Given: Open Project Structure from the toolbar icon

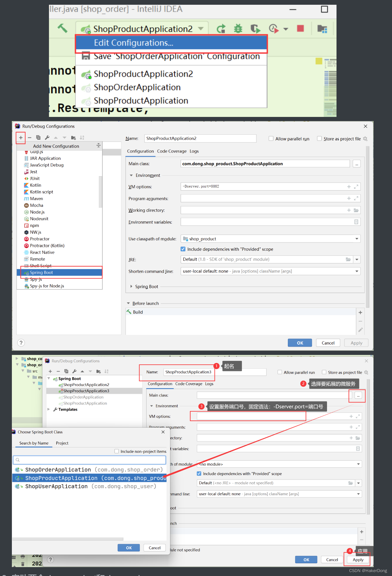Looking at the screenshot, I should click(x=322, y=28).
